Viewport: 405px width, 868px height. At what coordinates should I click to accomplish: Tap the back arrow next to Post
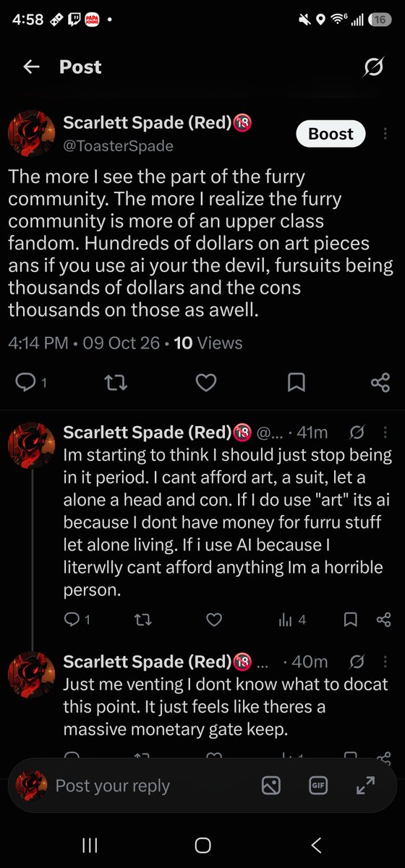(30, 67)
